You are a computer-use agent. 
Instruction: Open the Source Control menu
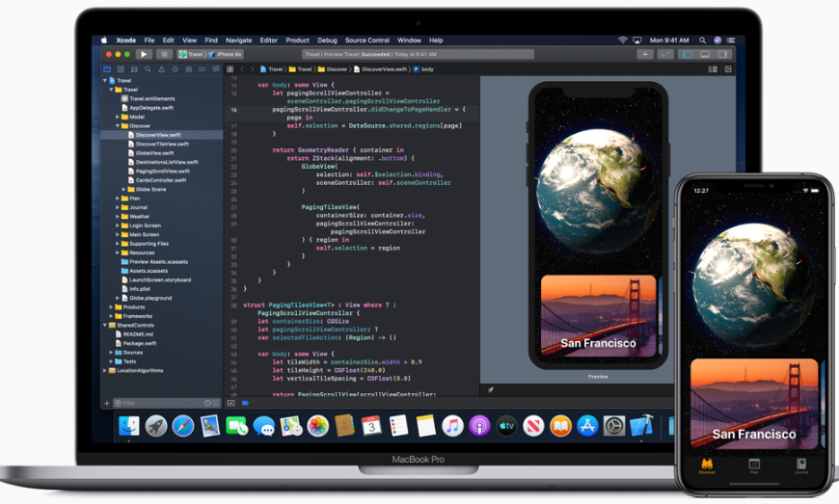coord(367,40)
